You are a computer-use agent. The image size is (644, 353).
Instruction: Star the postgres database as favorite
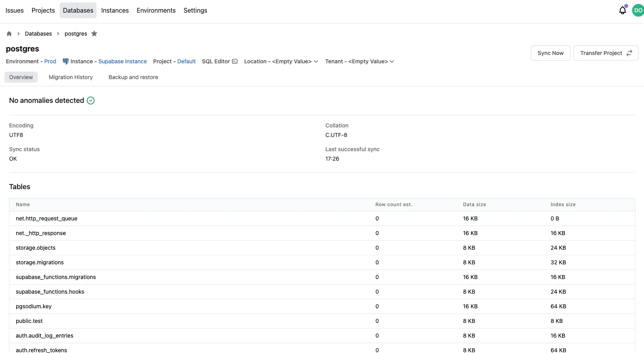(94, 34)
